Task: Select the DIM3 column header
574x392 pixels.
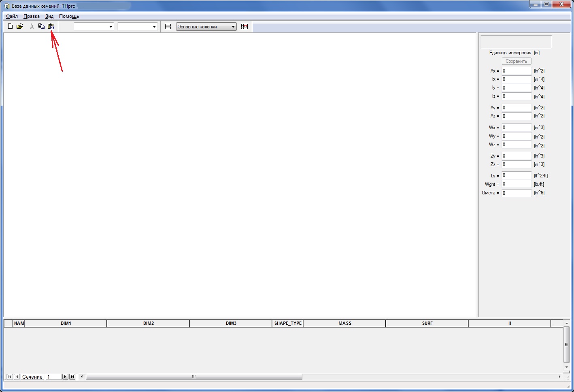Action: (231, 323)
